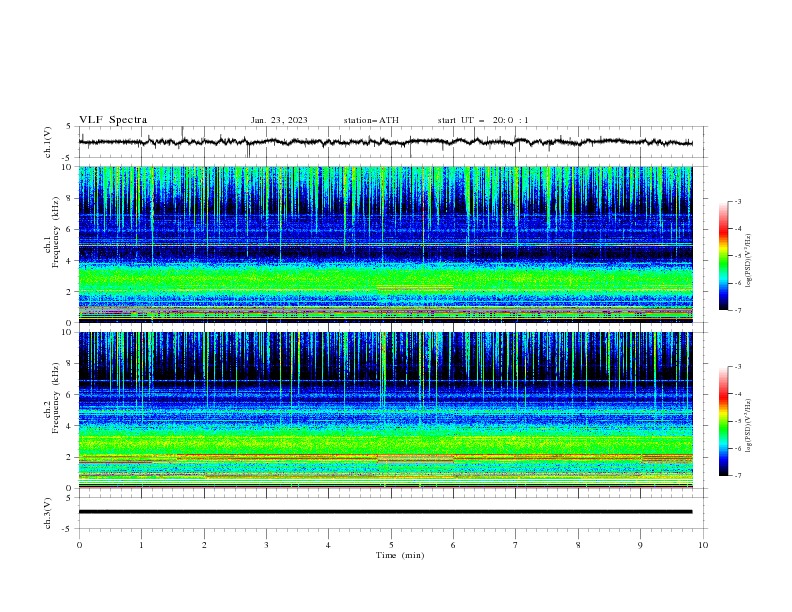Click the time axis tick label "3"
The image size is (792, 612).
(x=267, y=545)
